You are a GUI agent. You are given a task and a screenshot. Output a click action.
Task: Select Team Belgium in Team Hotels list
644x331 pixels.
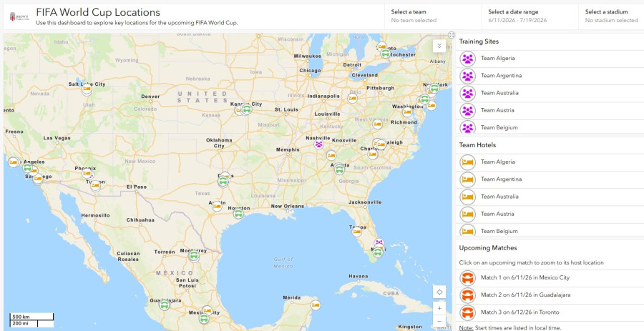(x=550, y=230)
